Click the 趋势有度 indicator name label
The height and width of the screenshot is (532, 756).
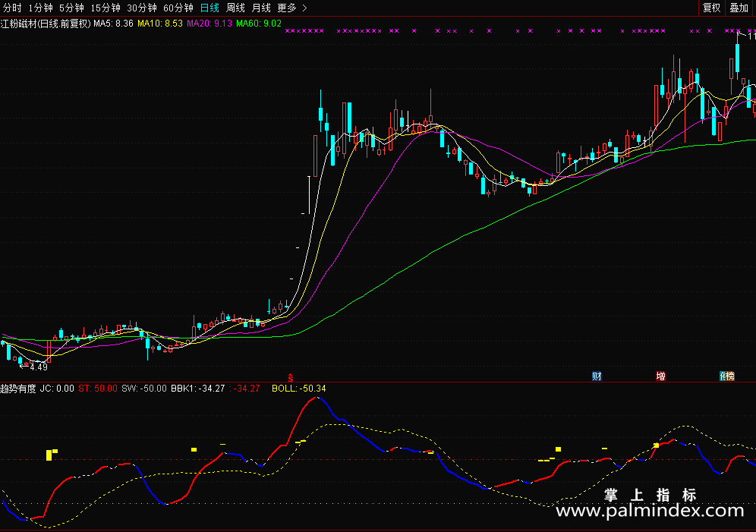(x=18, y=389)
